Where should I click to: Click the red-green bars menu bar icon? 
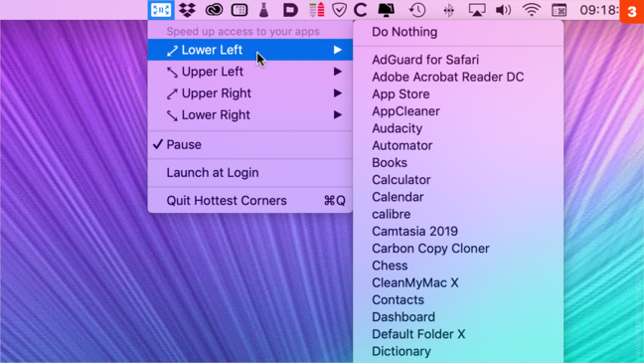[x=317, y=10]
